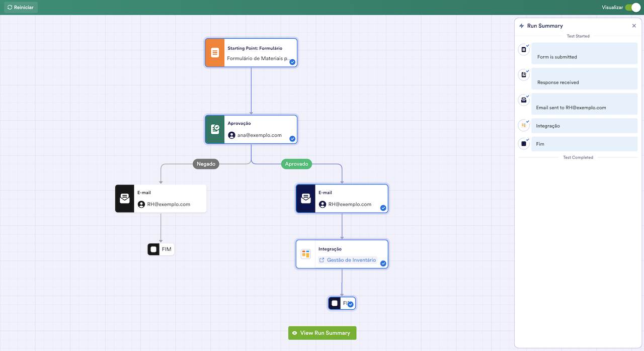
Task: Click the blue checkmark badge on the Aprovação node
Action: point(292,139)
